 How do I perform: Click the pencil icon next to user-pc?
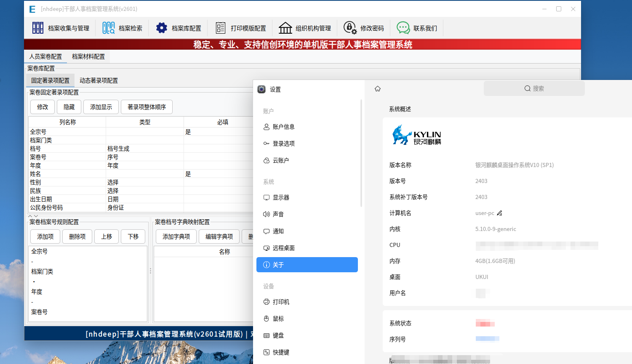[499, 213]
